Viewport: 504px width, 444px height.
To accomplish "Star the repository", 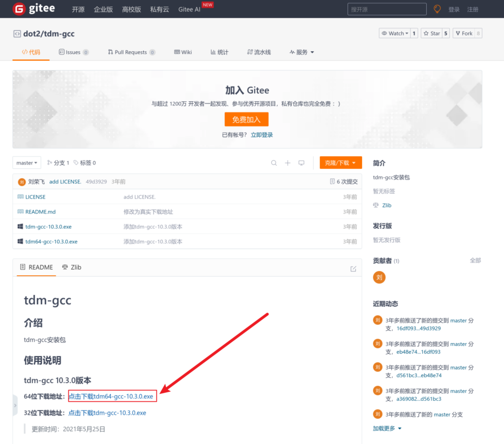I will pyautogui.click(x=431, y=33).
